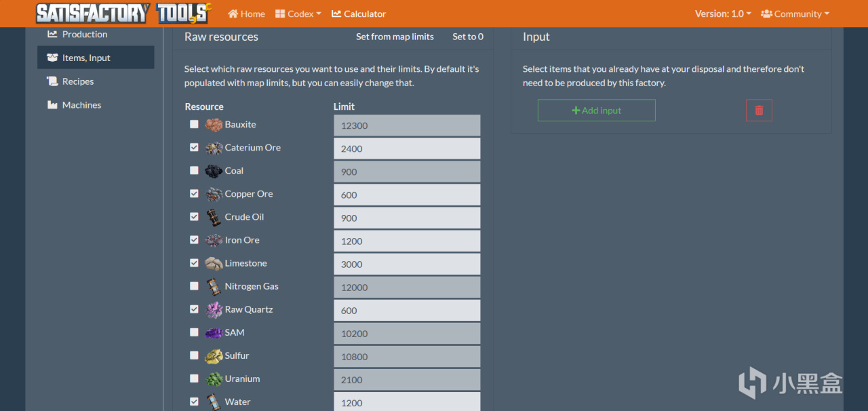This screenshot has height=411, width=868.
Task: Switch to the Recipes tab
Action: pos(78,81)
